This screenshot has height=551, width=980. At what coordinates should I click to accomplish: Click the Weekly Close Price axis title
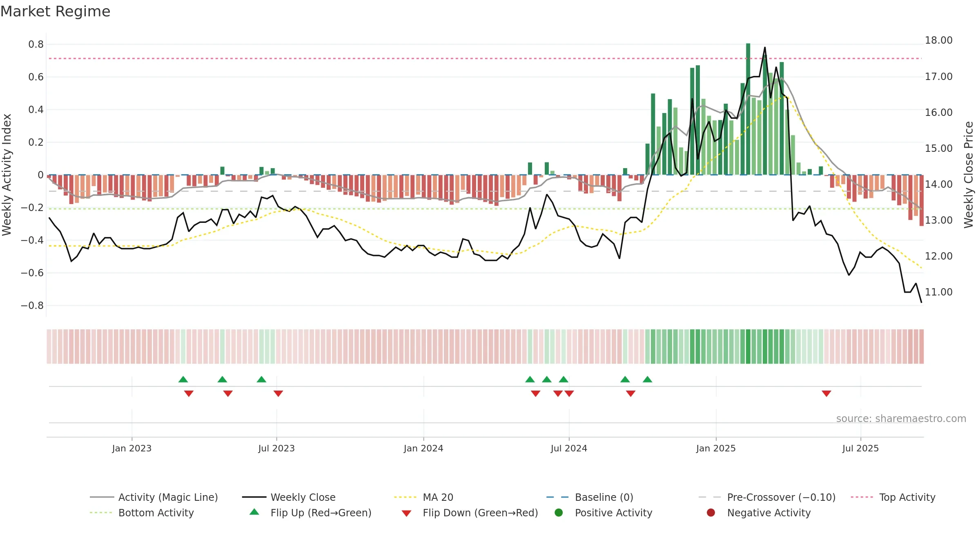(969, 175)
